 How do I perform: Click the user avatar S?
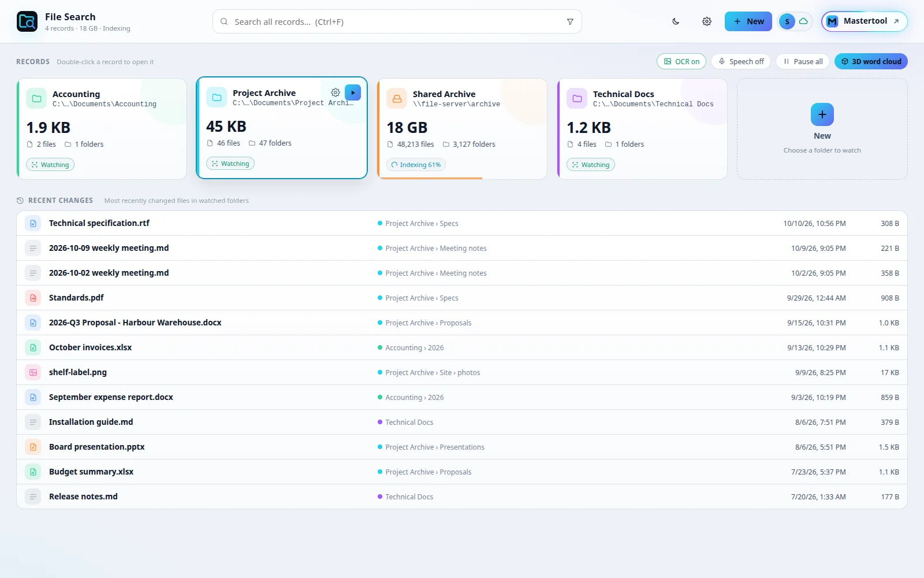pyautogui.click(x=787, y=21)
